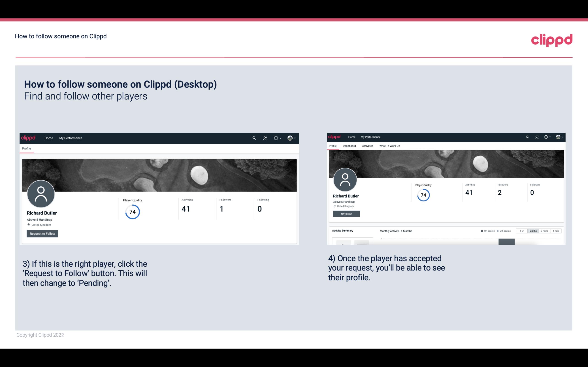Viewport: 588px width, 367px height.
Task: Click the 'Request to Follow' button
Action: click(42, 233)
